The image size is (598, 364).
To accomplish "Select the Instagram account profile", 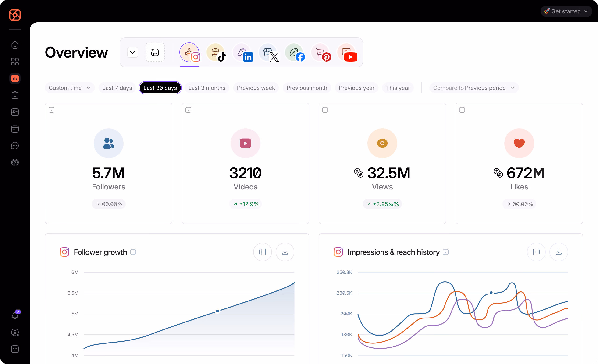I will coord(189,52).
